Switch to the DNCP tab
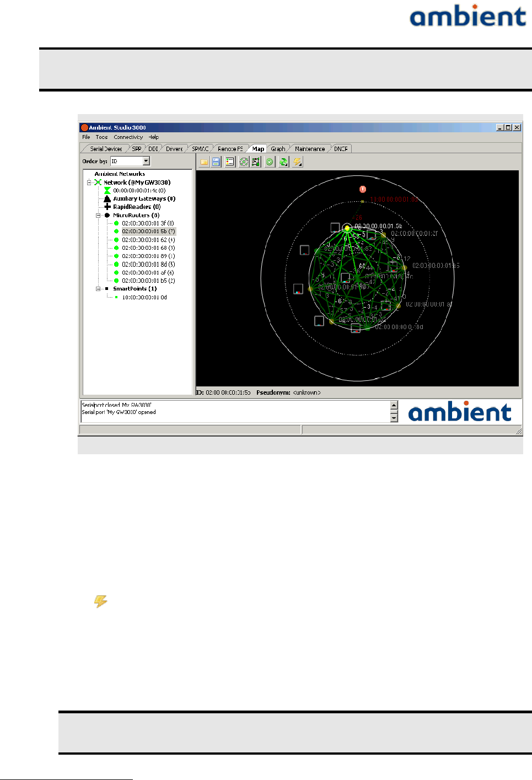 (x=341, y=149)
